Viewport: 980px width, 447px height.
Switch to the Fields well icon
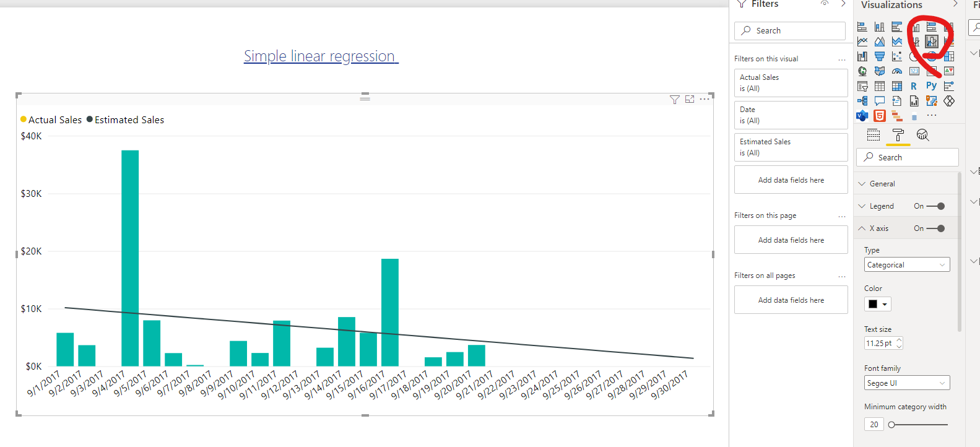874,135
